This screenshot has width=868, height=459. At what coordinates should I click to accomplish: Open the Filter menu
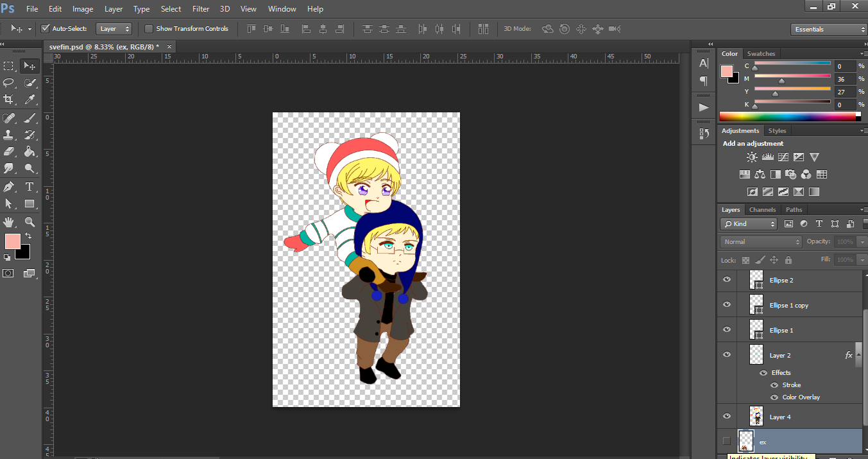pyautogui.click(x=201, y=9)
